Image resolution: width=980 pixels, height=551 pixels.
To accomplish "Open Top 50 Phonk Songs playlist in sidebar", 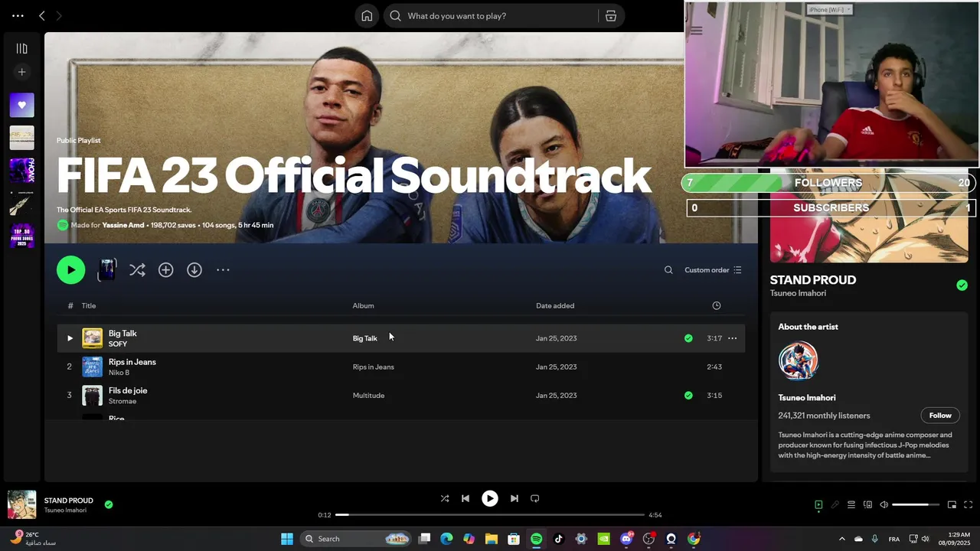I will [21, 236].
